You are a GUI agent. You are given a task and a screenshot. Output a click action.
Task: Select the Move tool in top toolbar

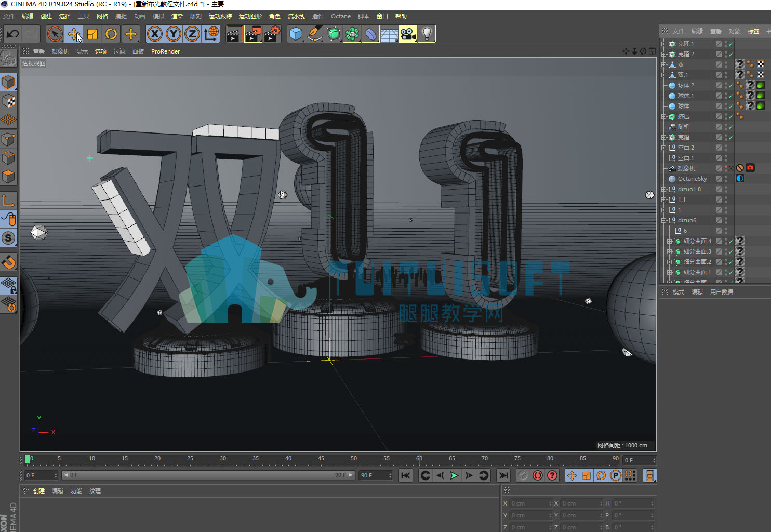(73, 34)
